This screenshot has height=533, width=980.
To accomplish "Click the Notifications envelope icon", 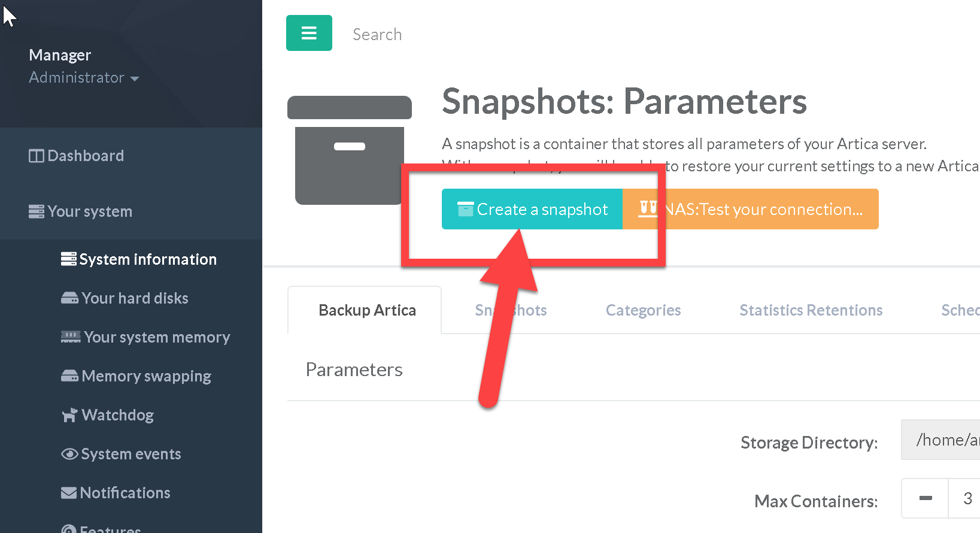I will 69,493.
